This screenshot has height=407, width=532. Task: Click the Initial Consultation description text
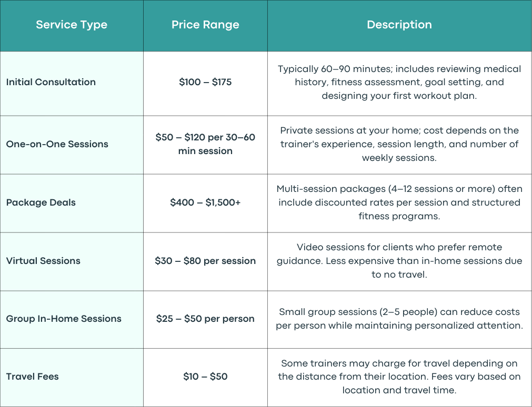(399, 83)
